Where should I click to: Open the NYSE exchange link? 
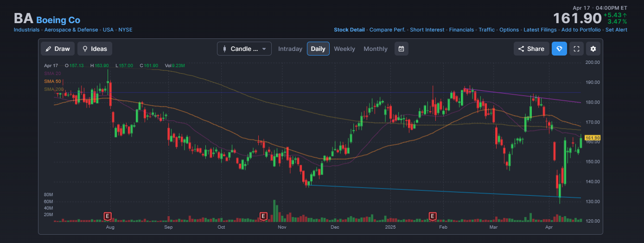click(125, 30)
